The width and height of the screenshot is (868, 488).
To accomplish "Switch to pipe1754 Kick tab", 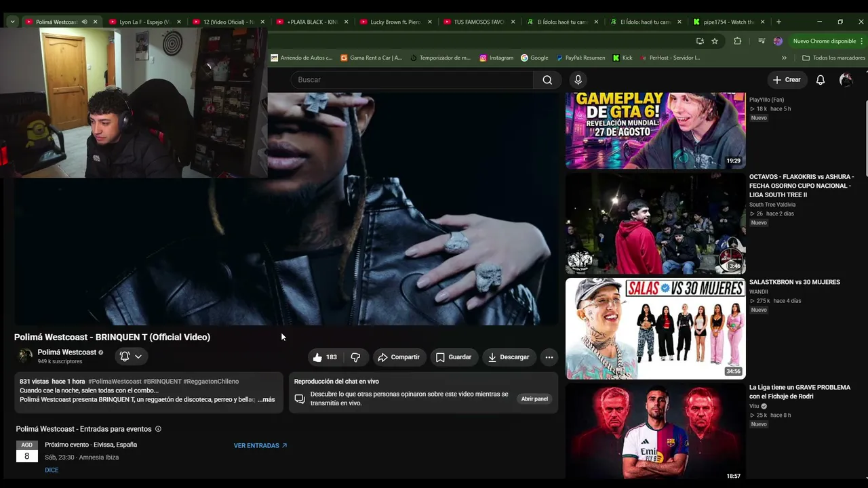I will [728, 22].
